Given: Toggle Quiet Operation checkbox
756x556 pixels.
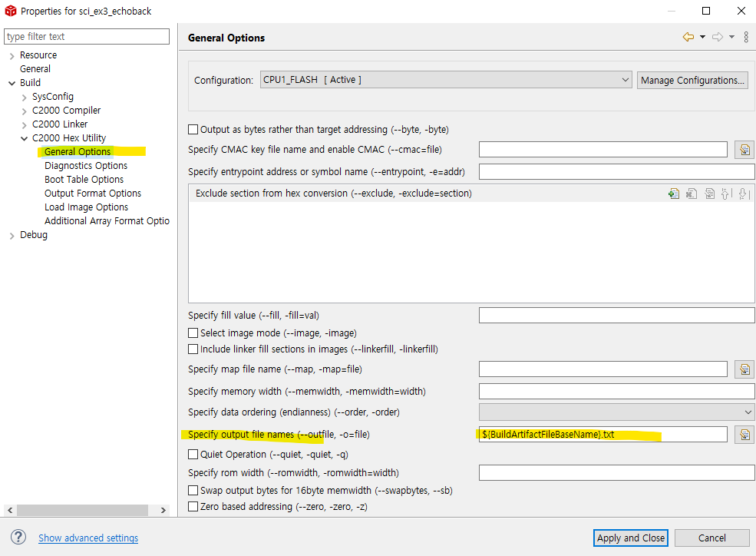Looking at the screenshot, I should click(193, 455).
